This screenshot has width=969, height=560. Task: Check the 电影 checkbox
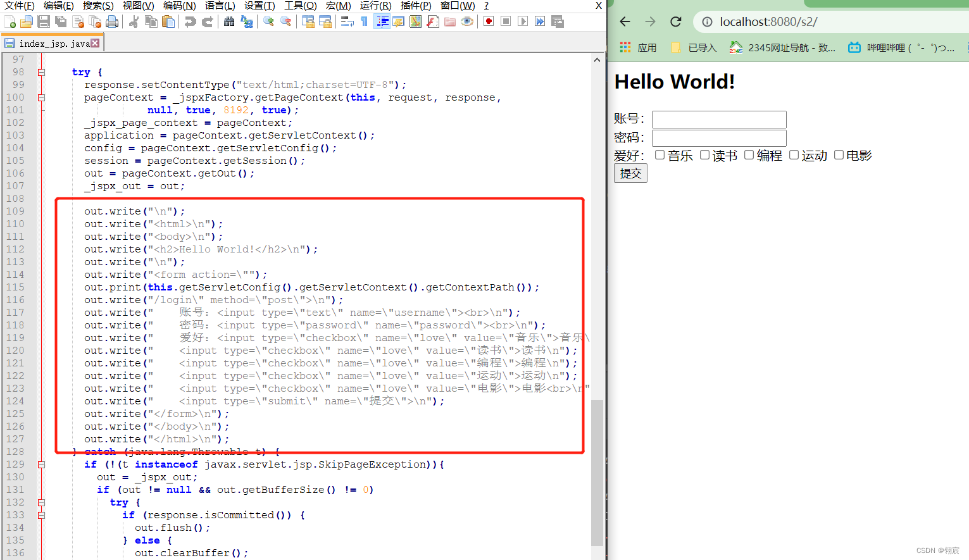(x=839, y=155)
